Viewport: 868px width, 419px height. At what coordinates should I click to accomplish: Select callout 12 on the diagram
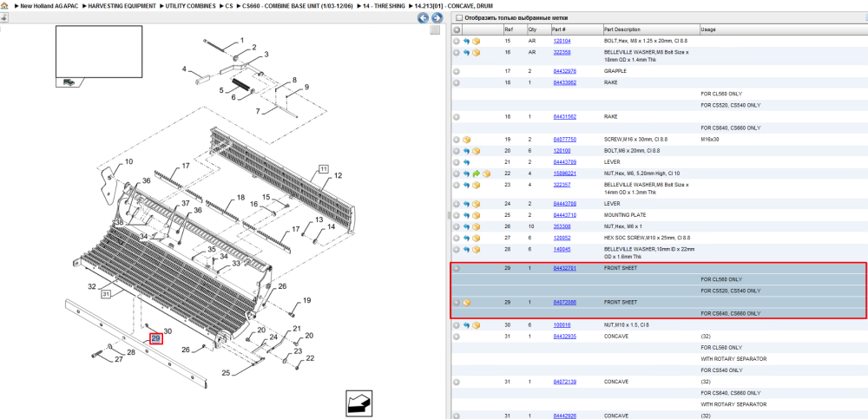[338, 175]
